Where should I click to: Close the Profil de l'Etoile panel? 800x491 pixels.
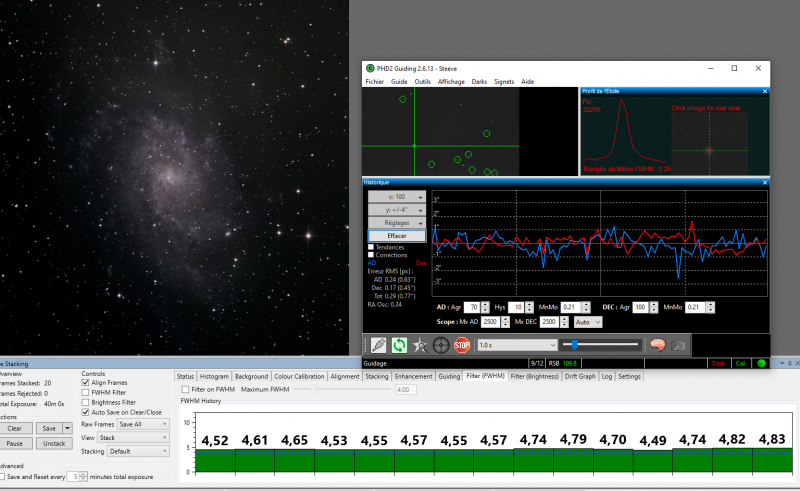coord(765,91)
